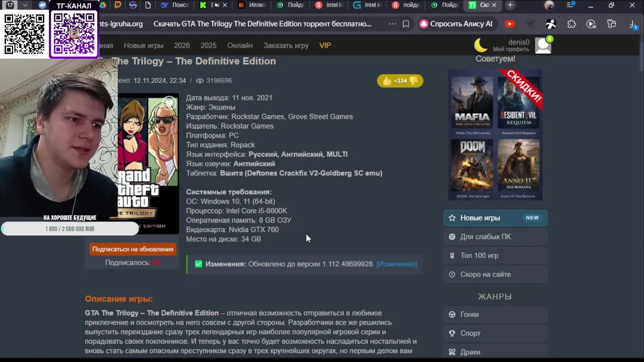The image size is (644, 362).
Task: Open the Anno 117 Pax Romana thumbnail
Action: (519, 166)
